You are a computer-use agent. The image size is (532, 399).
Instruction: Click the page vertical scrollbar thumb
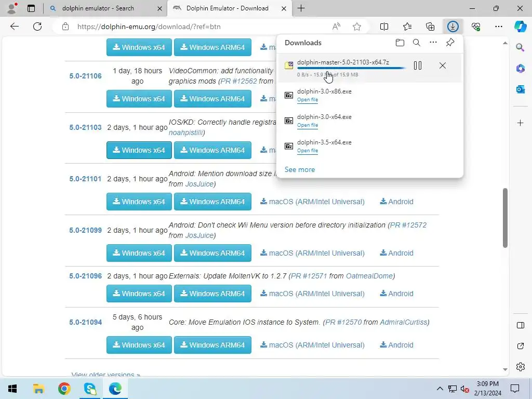click(505, 218)
